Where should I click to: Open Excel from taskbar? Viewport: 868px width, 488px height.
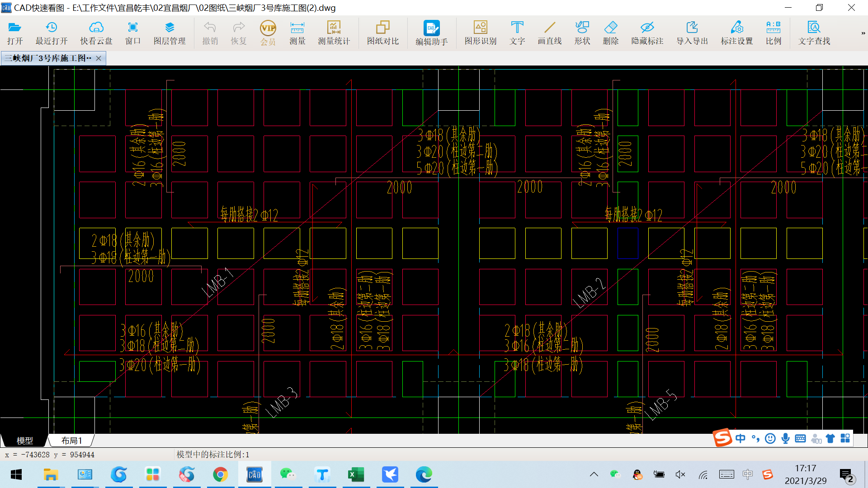click(356, 474)
